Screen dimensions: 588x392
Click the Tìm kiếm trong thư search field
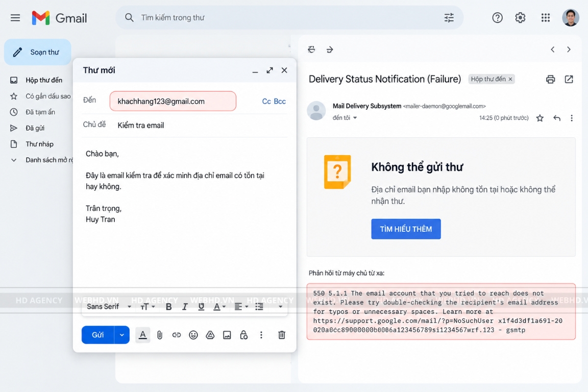(x=289, y=18)
